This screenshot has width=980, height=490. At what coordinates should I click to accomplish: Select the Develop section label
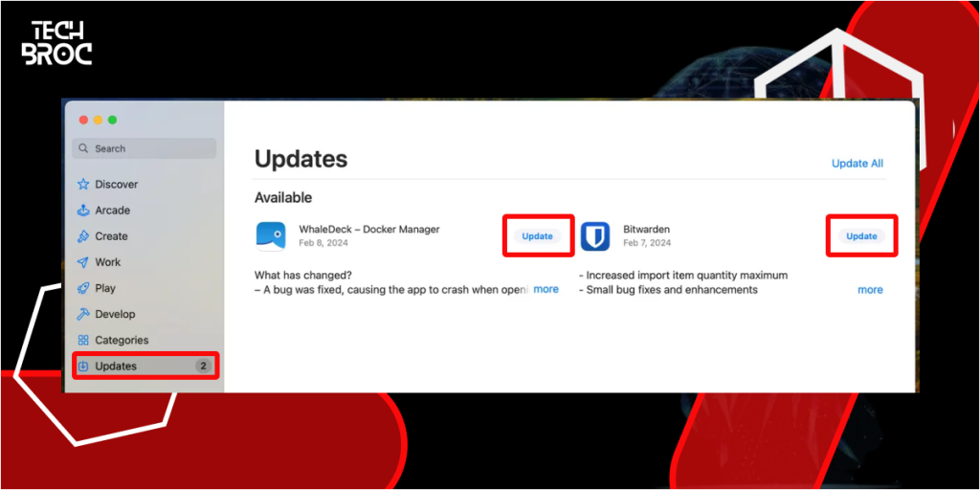click(x=115, y=314)
